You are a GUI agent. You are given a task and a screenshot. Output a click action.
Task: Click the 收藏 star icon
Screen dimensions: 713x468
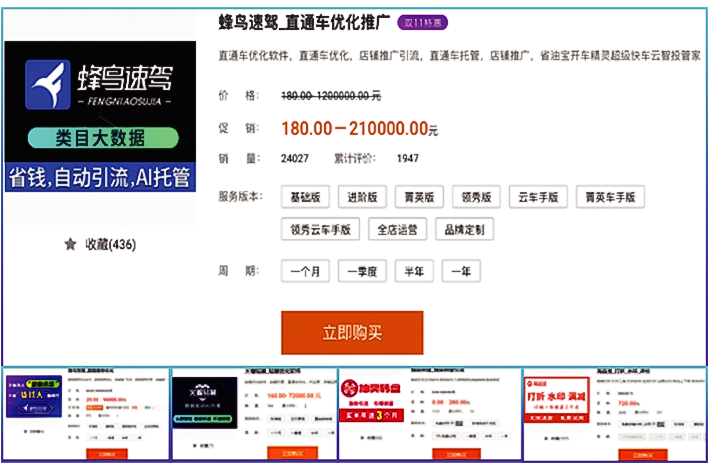tap(70, 244)
